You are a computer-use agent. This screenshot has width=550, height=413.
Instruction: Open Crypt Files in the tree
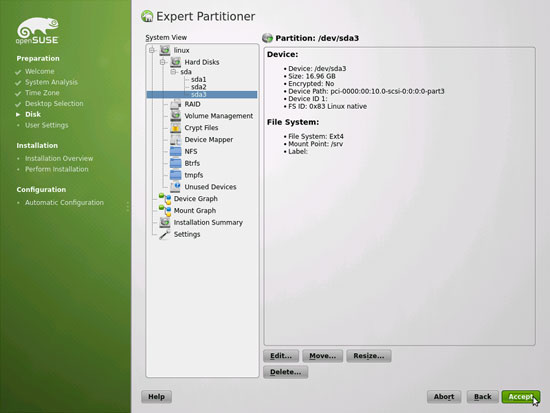tap(201, 128)
